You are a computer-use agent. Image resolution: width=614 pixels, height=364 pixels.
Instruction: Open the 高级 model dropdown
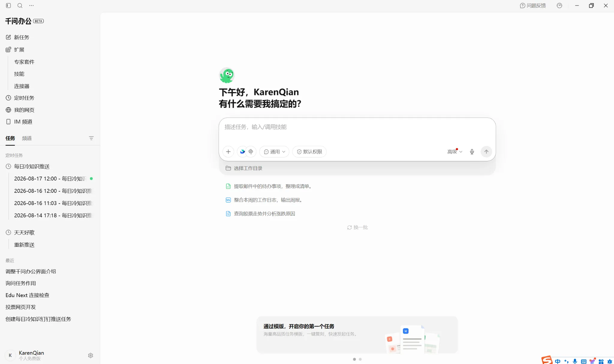pos(455,152)
